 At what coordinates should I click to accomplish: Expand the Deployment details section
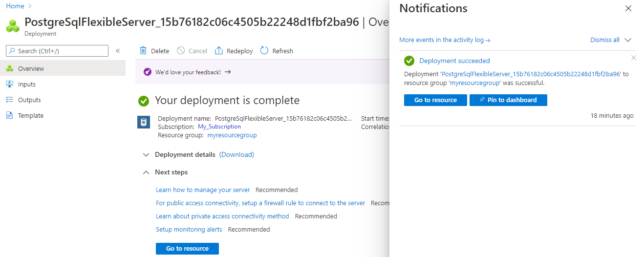point(146,155)
